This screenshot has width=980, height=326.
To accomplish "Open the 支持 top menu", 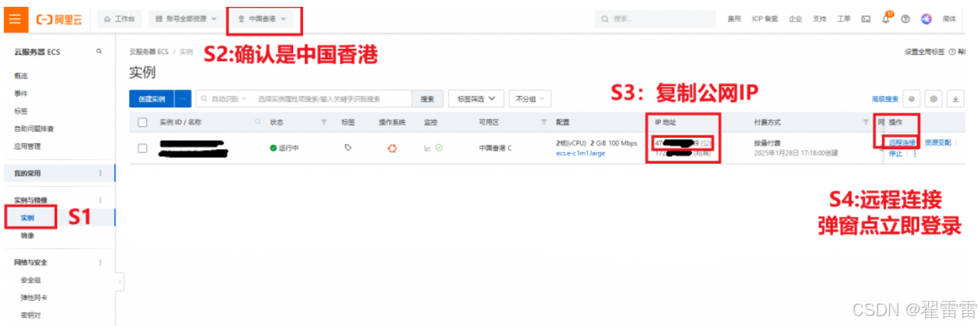I will coord(819,18).
